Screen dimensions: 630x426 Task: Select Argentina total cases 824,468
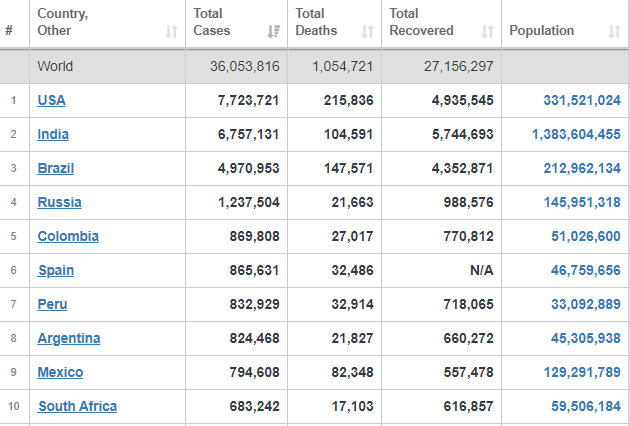(254, 338)
